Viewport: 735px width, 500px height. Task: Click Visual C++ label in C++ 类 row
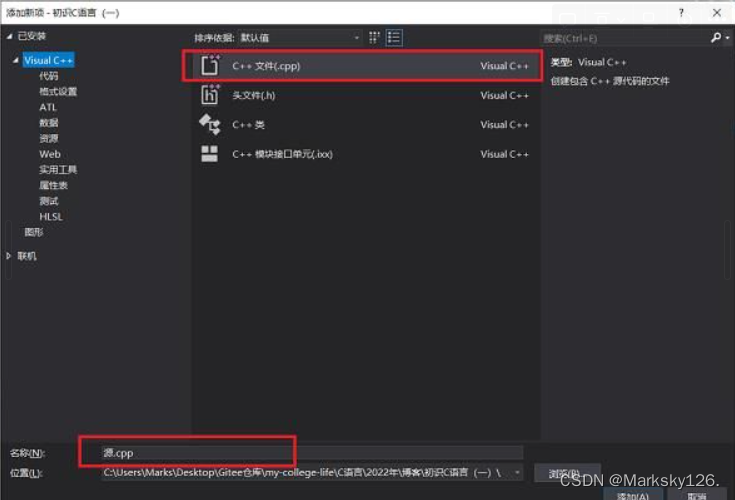[504, 125]
